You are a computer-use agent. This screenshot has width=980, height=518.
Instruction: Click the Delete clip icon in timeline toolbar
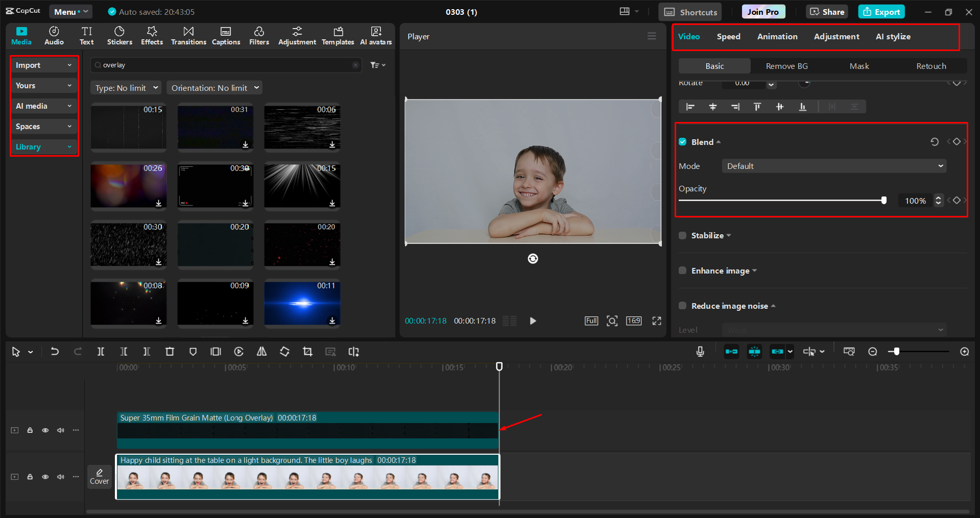170,351
